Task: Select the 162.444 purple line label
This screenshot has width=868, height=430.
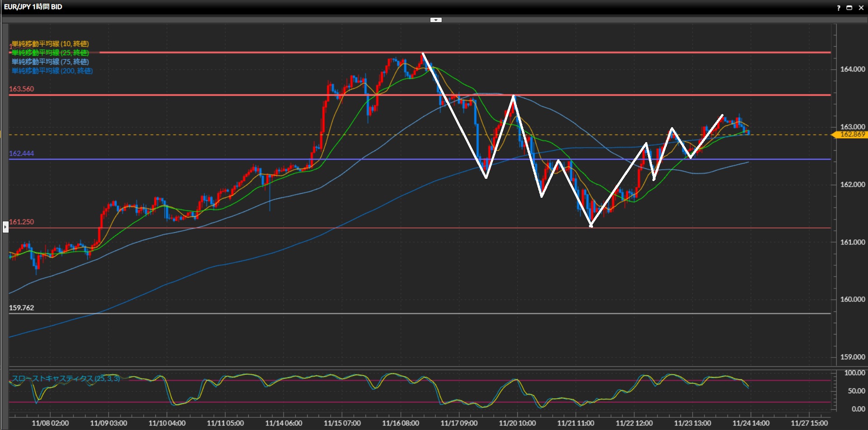Action: [x=22, y=153]
